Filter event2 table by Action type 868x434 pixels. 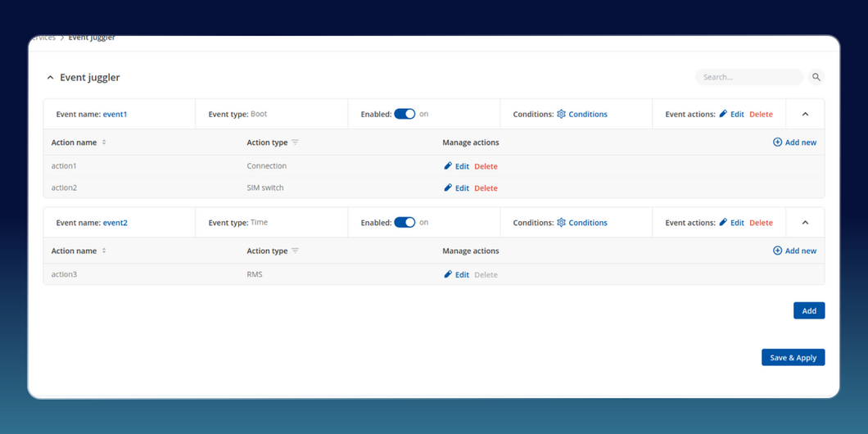pyautogui.click(x=296, y=251)
